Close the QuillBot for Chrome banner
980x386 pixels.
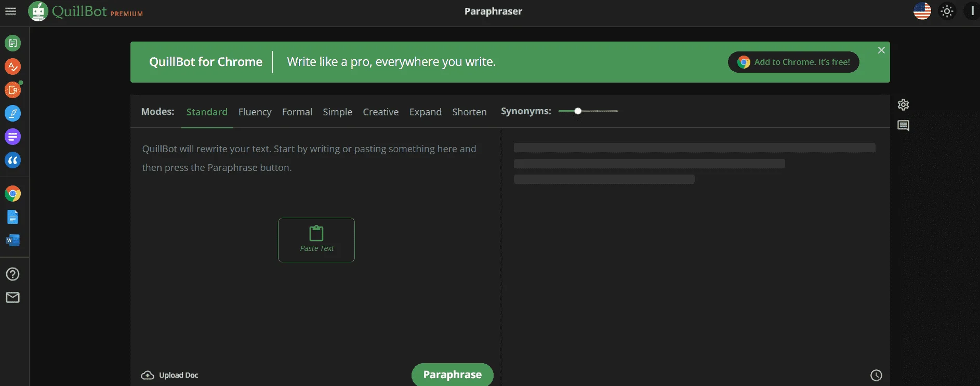(x=881, y=50)
